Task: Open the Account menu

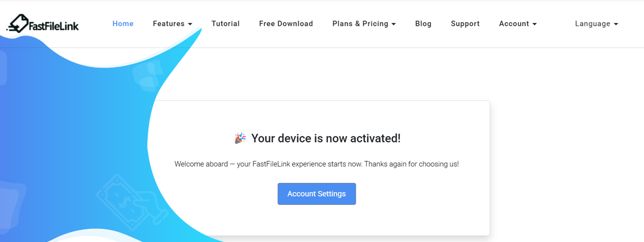Action: [518, 24]
